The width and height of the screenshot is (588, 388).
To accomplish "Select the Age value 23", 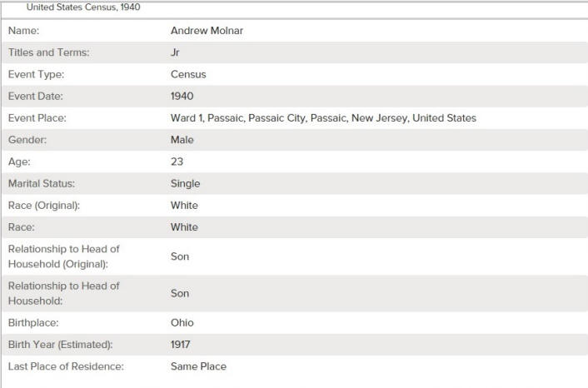I will coord(177,162).
